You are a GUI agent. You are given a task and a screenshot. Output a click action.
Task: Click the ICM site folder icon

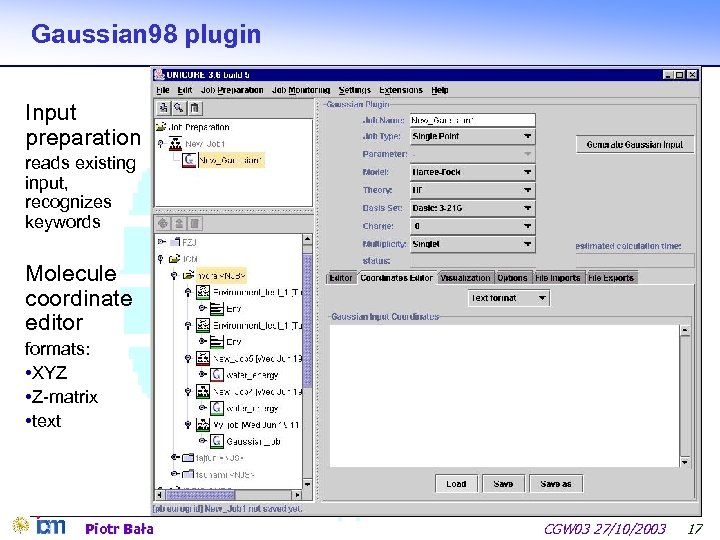click(174, 259)
